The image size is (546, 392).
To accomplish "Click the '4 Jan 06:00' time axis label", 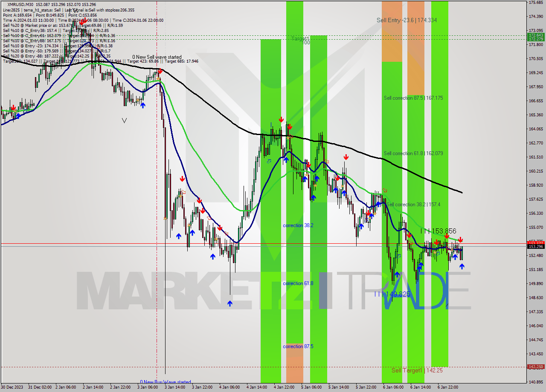I will pos(229,387).
